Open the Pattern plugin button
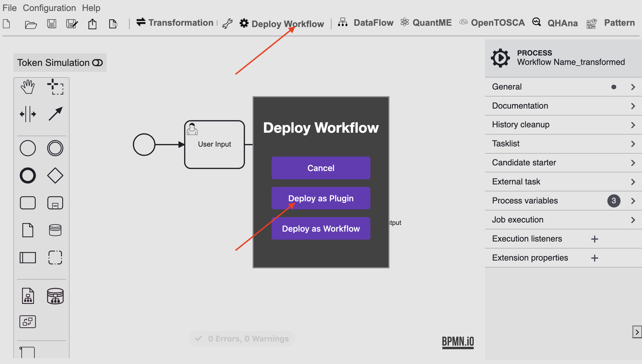 coord(611,23)
